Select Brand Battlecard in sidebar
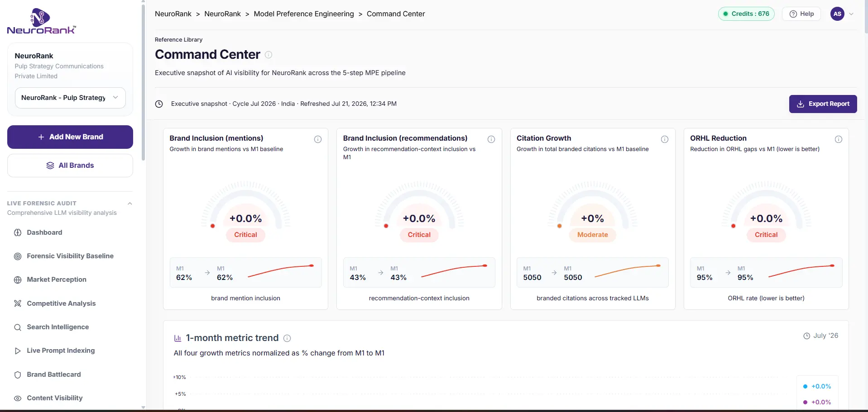 [x=54, y=374]
